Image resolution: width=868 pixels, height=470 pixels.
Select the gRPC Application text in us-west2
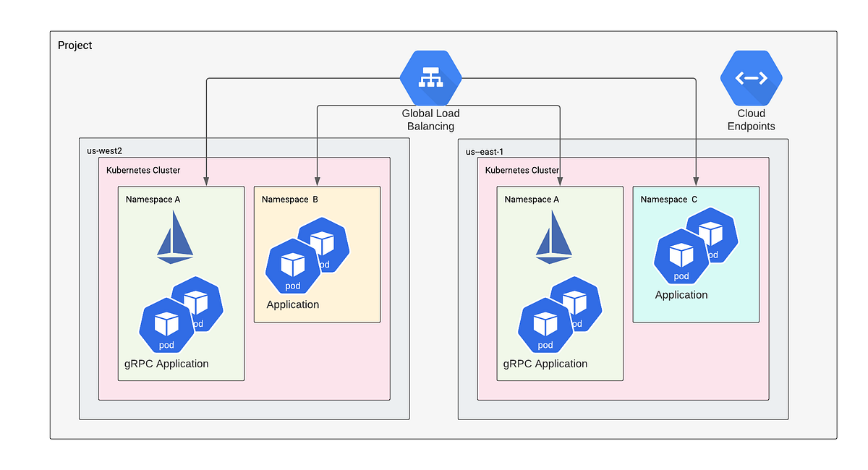tap(166, 364)
